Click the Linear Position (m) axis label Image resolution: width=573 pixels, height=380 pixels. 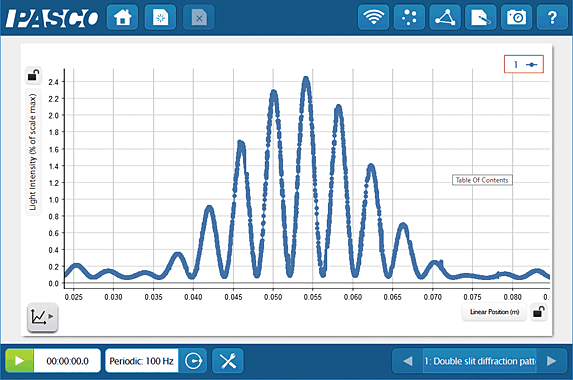[x=494, y=312]
